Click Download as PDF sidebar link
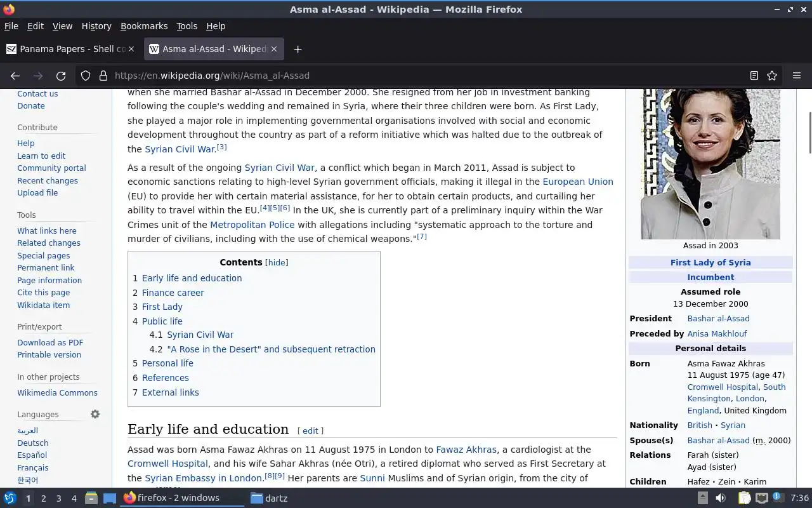This screenshot has height=508, width=812. pos(50,343)
